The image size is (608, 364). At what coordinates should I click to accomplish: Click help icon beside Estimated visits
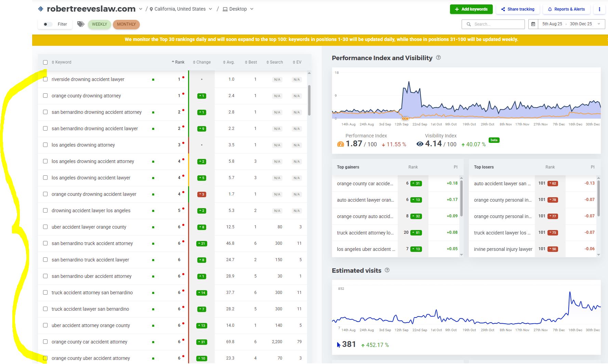tap(387, 270)
